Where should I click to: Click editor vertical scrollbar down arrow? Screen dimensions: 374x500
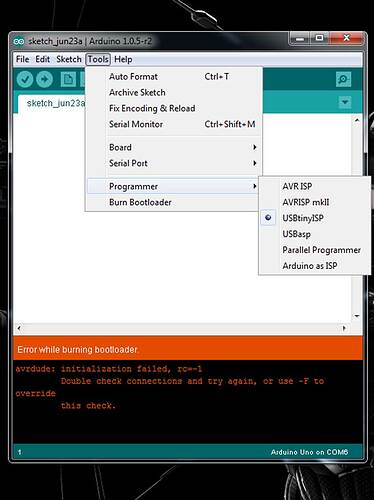pos(357,316)
